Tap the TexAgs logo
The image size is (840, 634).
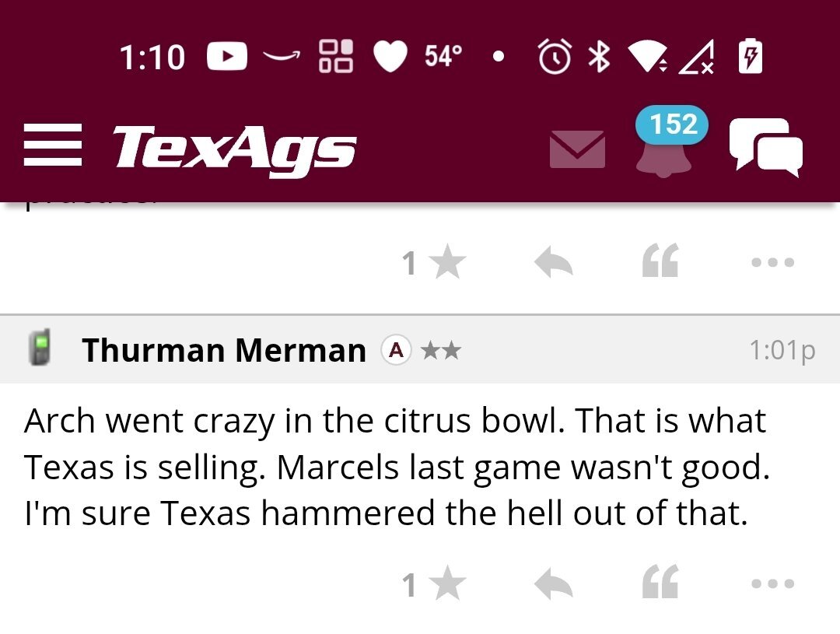234,147
